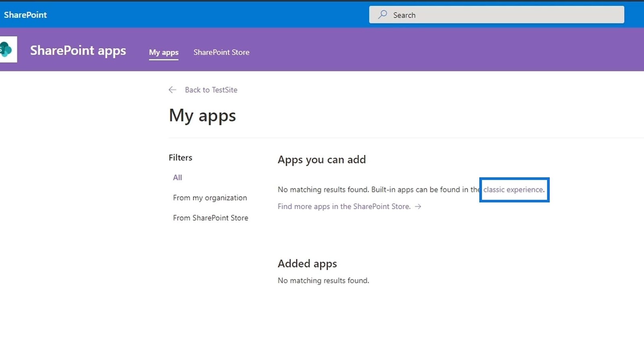Click the magnifier icon in search box
This screenshot has height=362, width=644.
click(382, 15)
